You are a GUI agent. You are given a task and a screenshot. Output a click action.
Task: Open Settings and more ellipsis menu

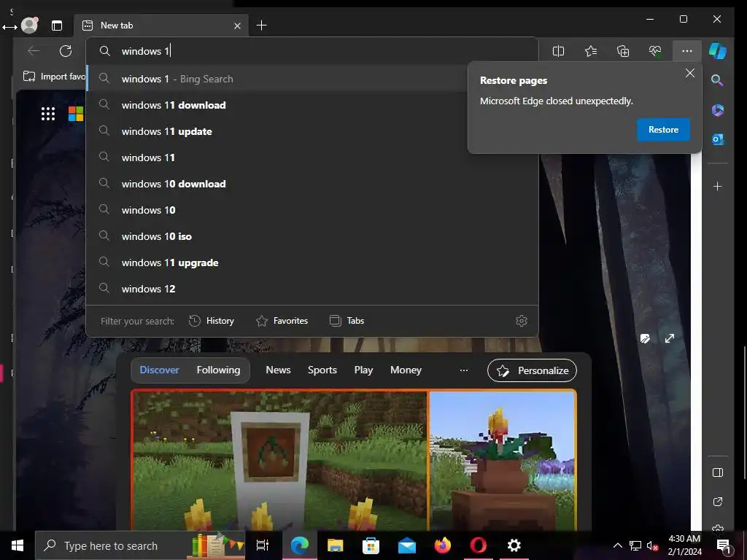click(x=687, y=51)
